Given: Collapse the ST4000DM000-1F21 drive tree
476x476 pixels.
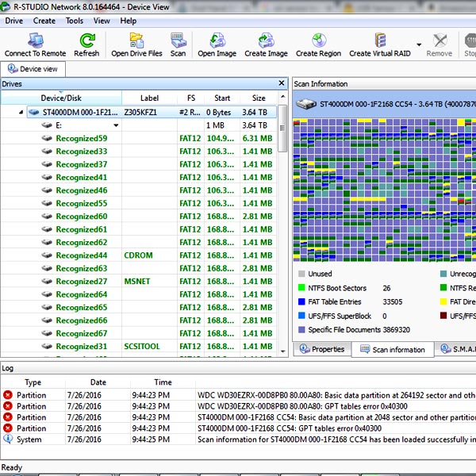Looking at the screenshot, I should click(x=21, y=113).
